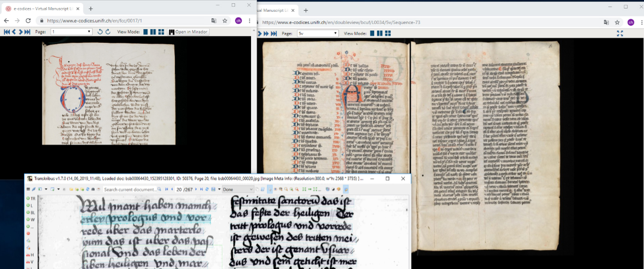
Task: Reload the left browser page
Action: tap(28, 21)
